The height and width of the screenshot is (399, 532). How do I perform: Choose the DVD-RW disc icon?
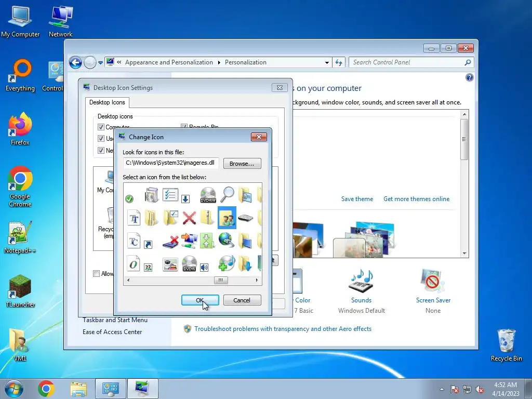coord(208,195)
